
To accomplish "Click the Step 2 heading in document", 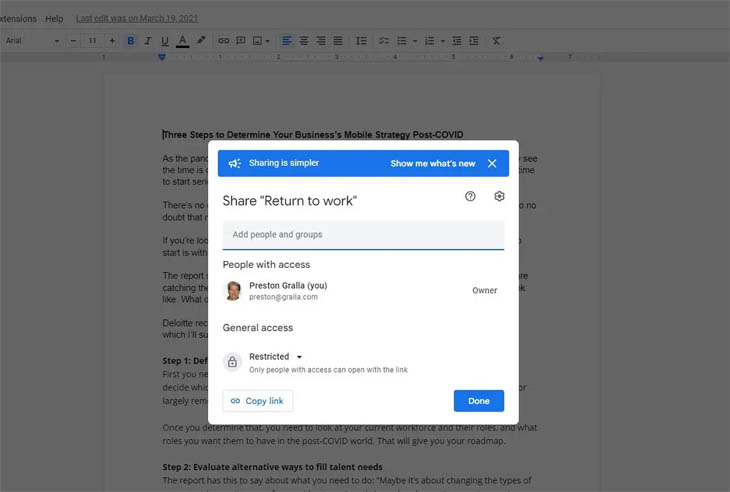I will (272, 467).
